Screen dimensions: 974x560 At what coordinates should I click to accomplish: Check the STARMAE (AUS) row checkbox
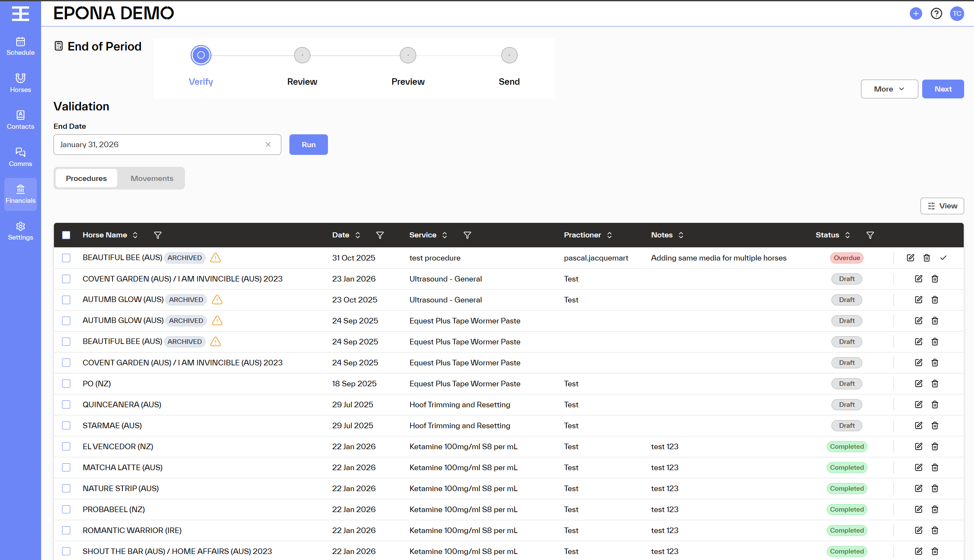[66, 426]
